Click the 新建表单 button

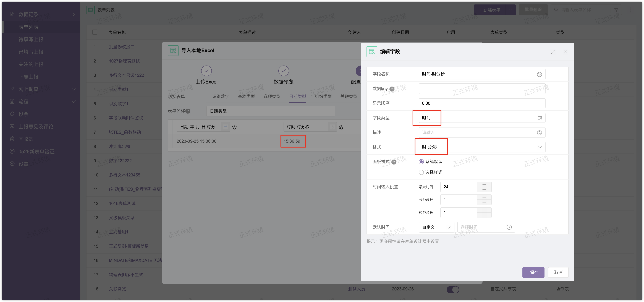point(489,10)
